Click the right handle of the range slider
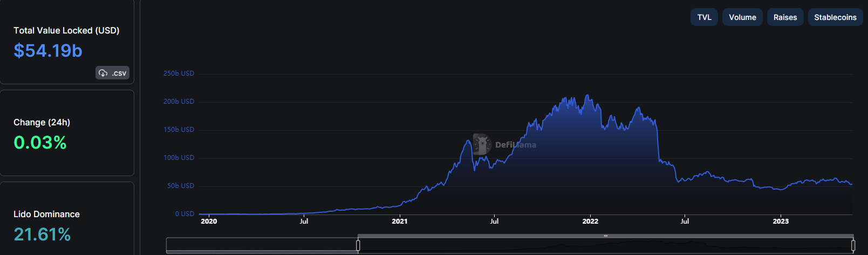 [x=853, y=245]
